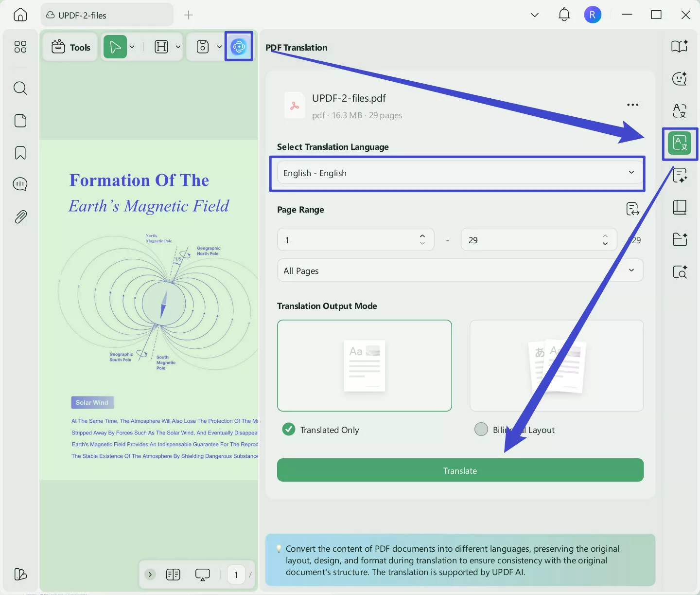700x595 pixels.
Task: Open the more options menu beside the filename
Action: pos(633,105)
